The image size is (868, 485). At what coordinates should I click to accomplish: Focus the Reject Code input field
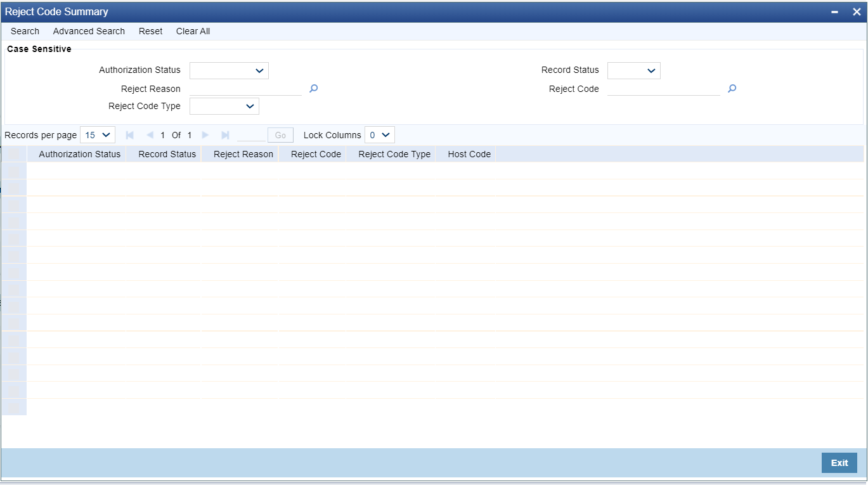click(663, 89)
